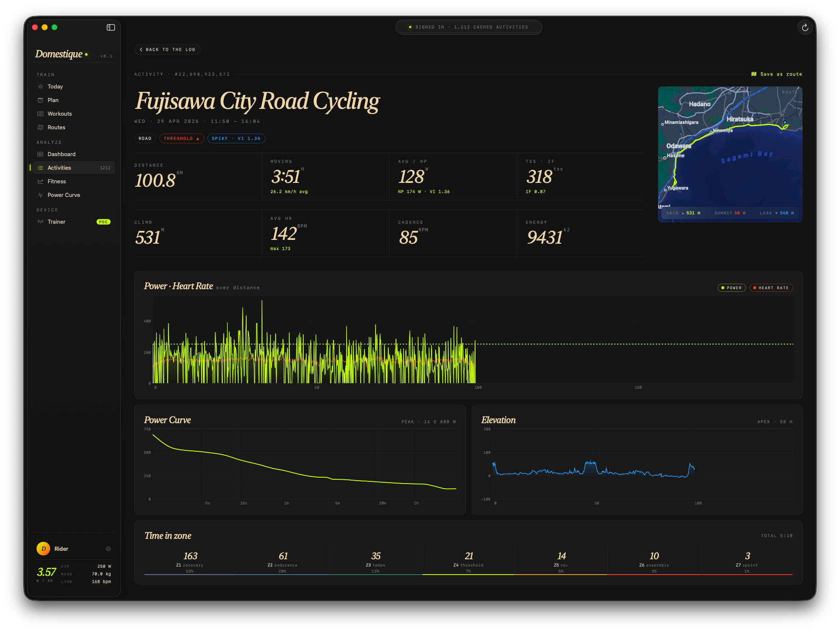Toggle the Power series in chart
840x632 pixels.
pos(732,288)
